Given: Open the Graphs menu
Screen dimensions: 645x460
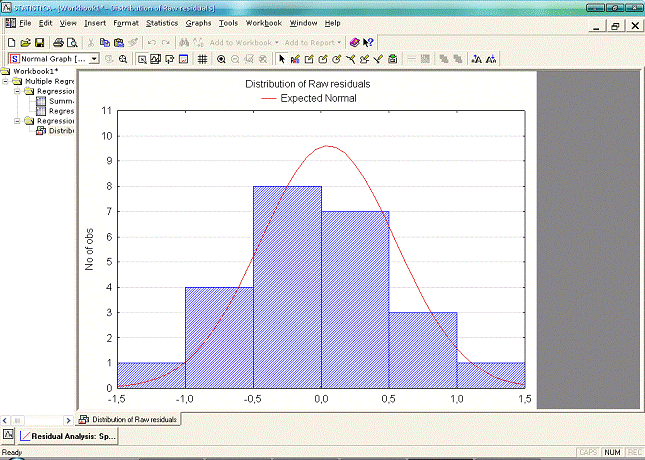Looking at the screenshot, I should (x=198, y=22).
